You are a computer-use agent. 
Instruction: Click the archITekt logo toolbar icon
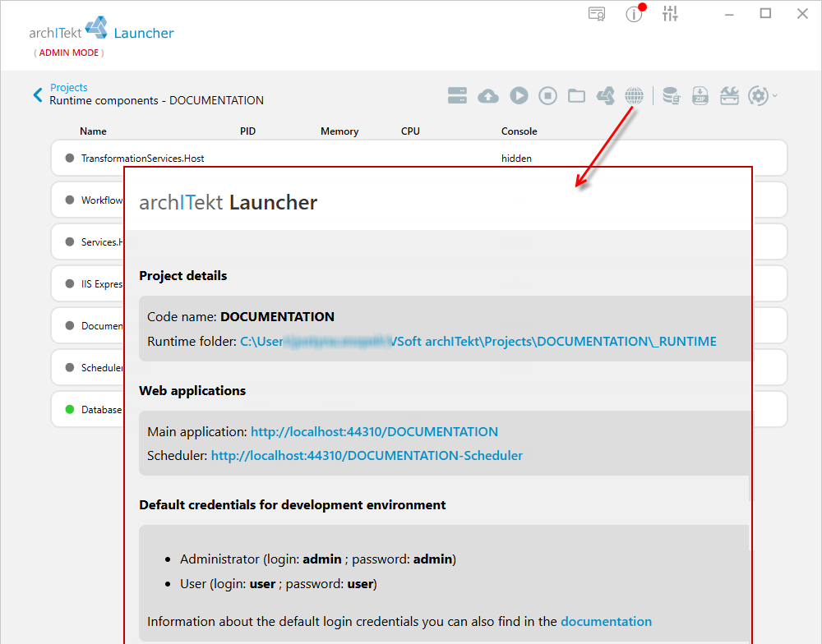606,96
